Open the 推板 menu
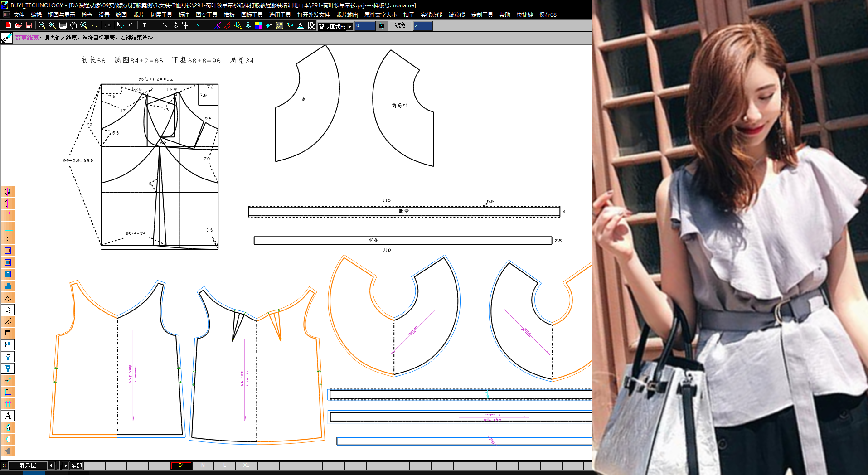The height and width of the screenshot is (475, 868). pos(229,15)
